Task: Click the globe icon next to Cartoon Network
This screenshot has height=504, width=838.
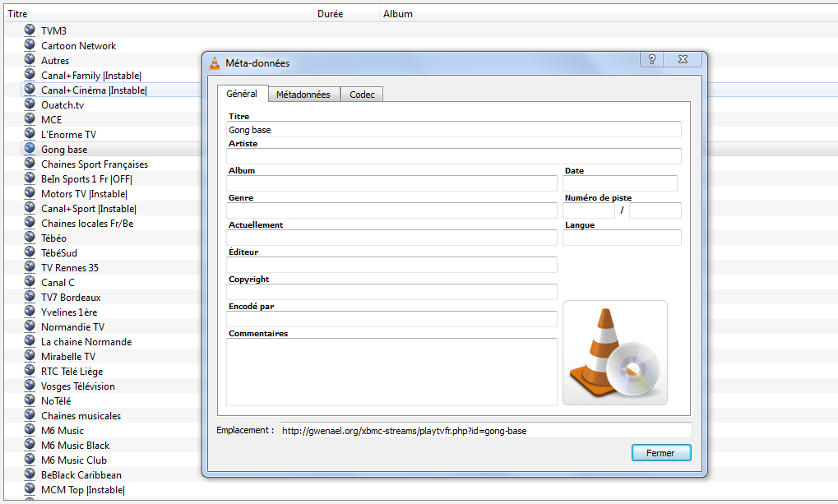Action: click(30, 45)
